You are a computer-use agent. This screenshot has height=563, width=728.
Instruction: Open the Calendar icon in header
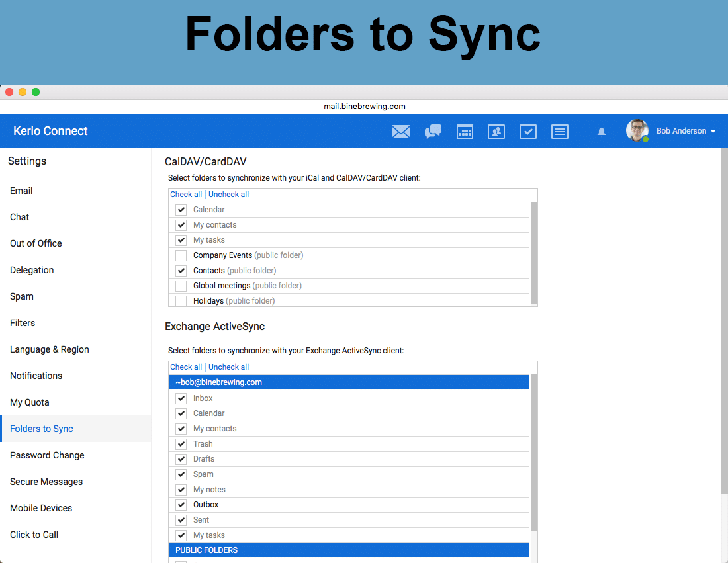tap(465, 132)
